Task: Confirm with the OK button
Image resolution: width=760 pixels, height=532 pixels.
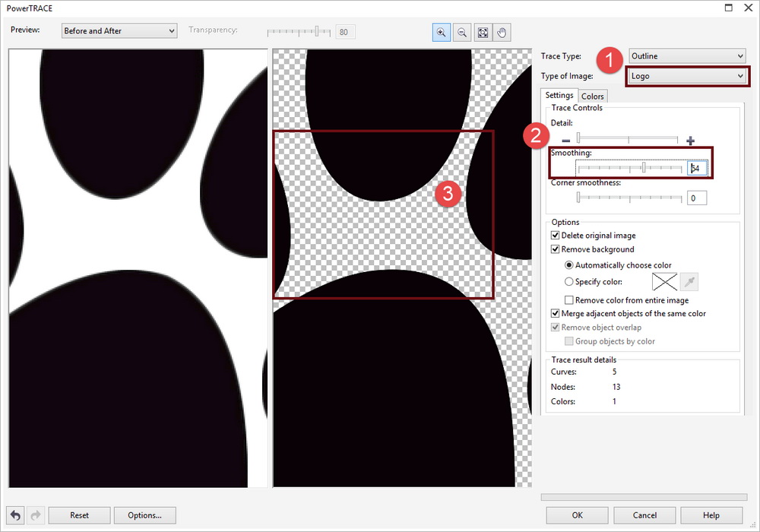Action: pos(578,515)
